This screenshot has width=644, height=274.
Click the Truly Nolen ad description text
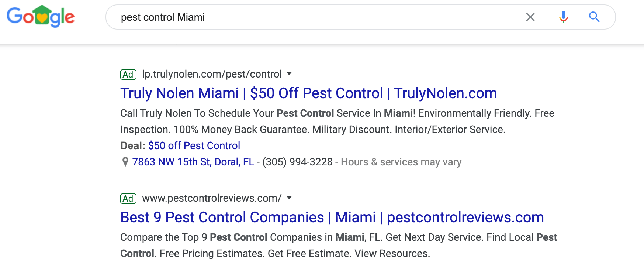pos(337,121)
